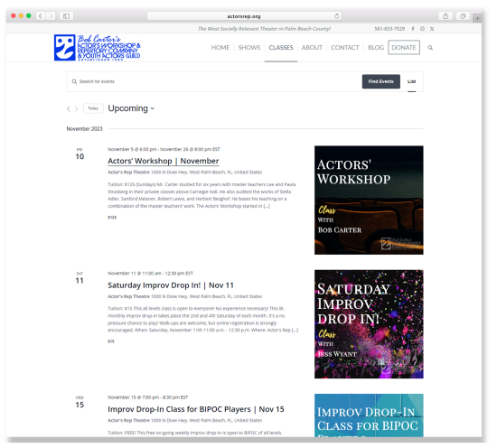Click the magnifier icon in events search bar

[x=74, y=82]
